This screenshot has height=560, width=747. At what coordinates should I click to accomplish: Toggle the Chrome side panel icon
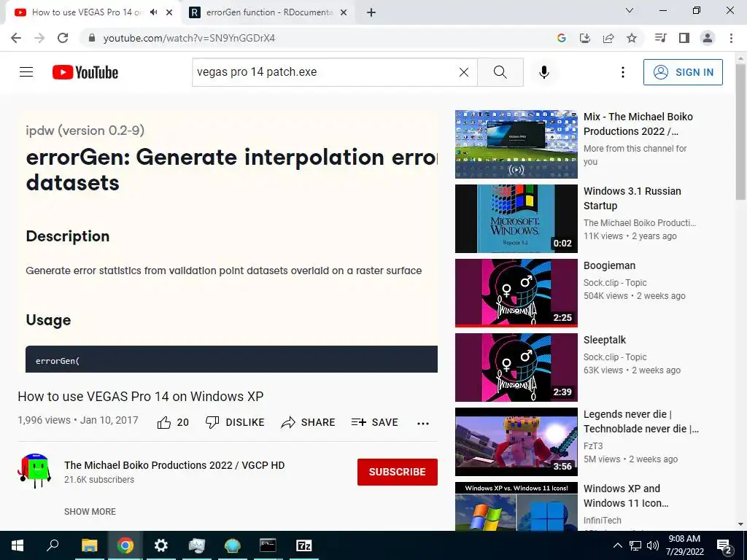coord(684,38)
